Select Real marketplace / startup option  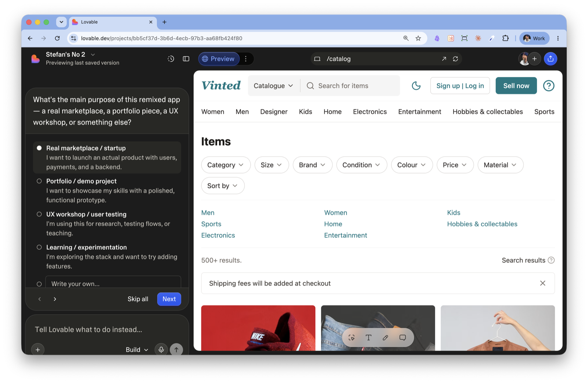(107, 157)
